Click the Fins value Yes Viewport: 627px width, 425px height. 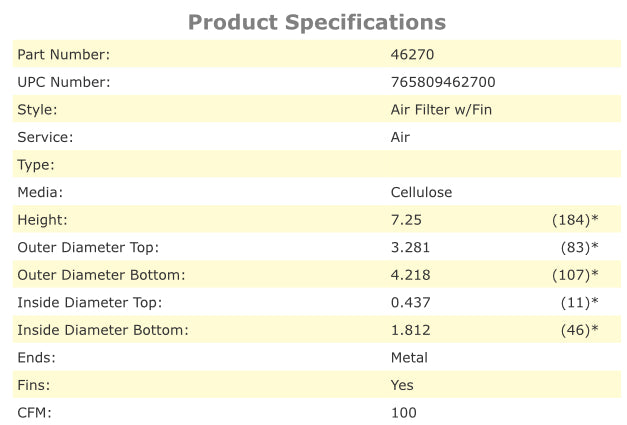pos(401,384)
